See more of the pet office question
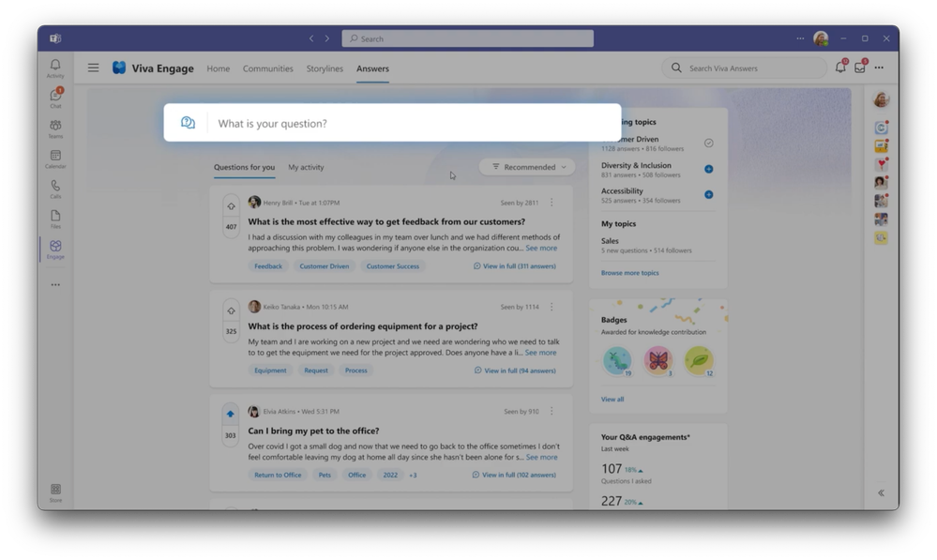Viewport: 937px width, 560px height. 542,457
